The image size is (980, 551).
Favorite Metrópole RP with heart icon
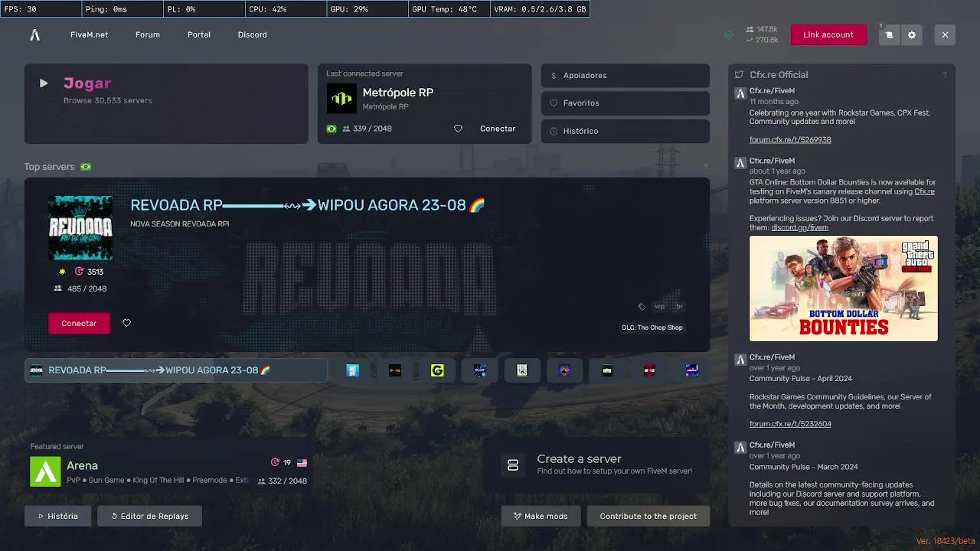tap(458, 129)
